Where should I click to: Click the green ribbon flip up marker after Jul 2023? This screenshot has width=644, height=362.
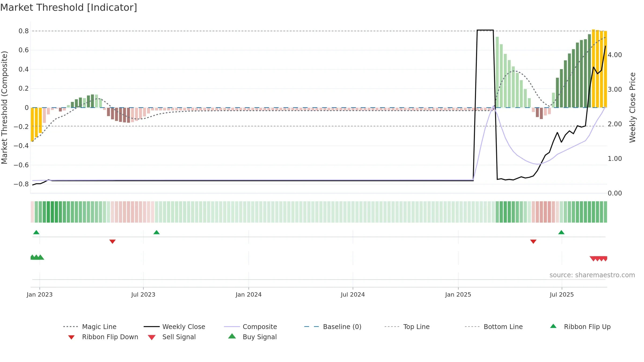pyautogui.click(x=156, y=232)
